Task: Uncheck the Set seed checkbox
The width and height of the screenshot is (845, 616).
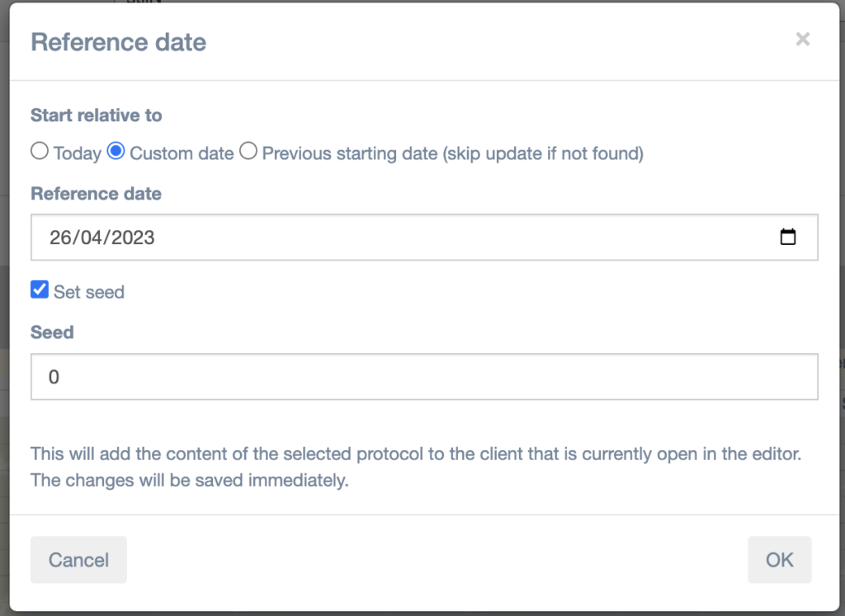Action: (x=40, y=290)
